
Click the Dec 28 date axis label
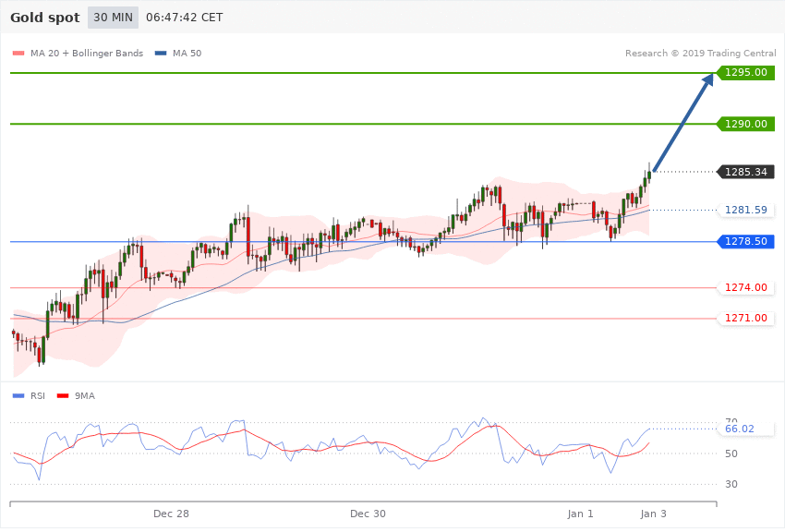coord(171,514)
